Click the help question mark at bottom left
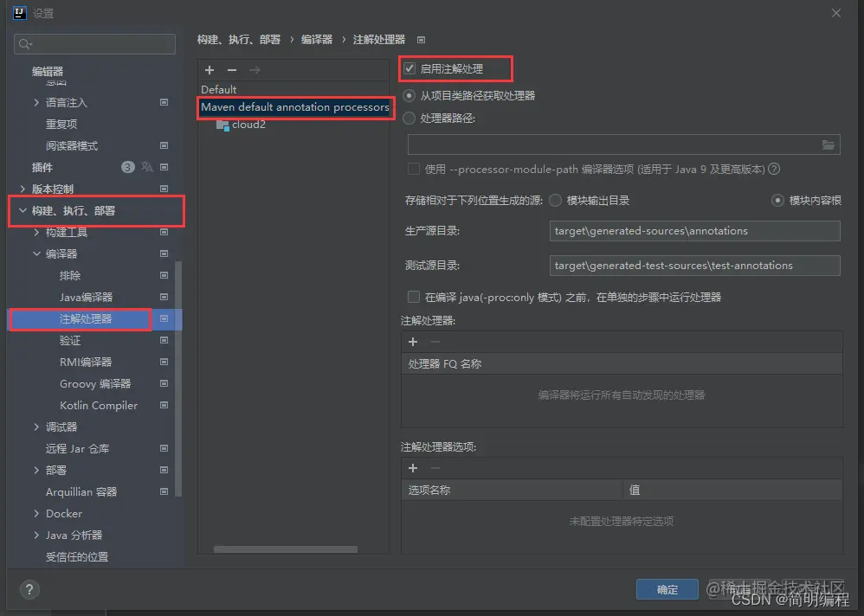The width and height of the screenshot is (864, 616). 29,589
